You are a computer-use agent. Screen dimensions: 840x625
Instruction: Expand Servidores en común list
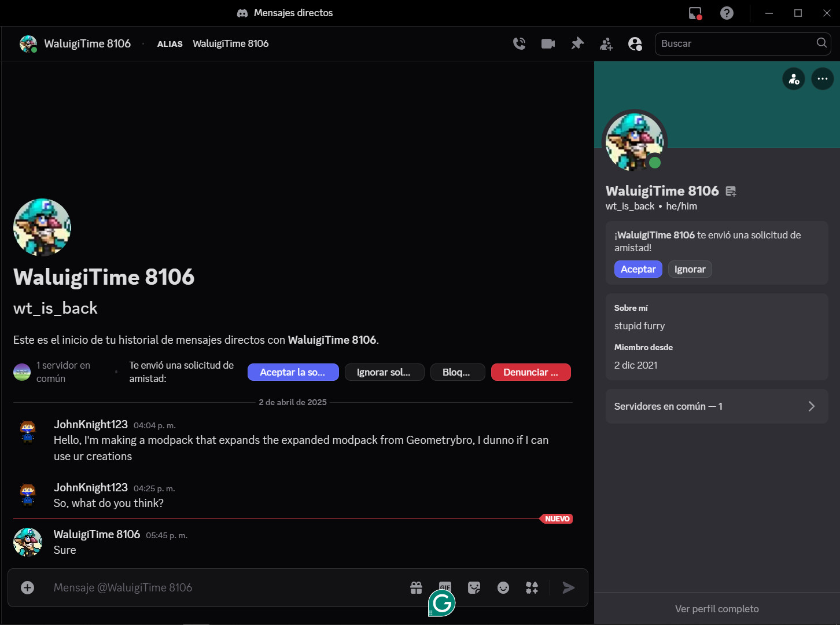[x=716, y=406]
